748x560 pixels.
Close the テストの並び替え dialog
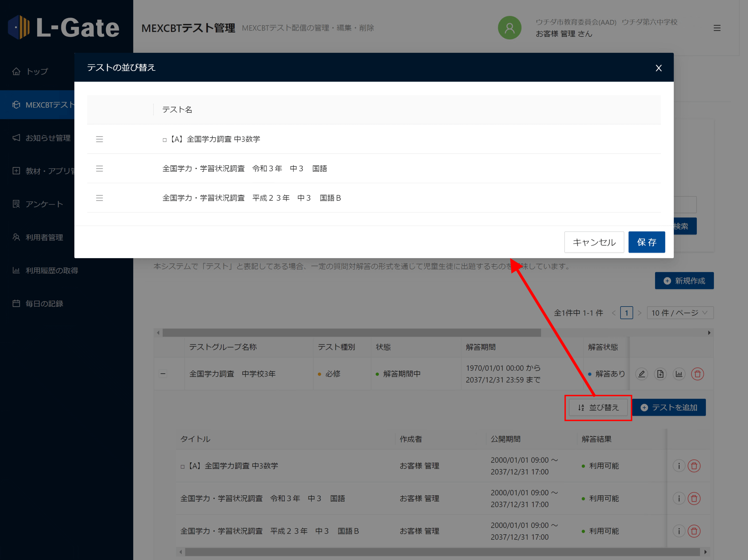pos(658,68)
